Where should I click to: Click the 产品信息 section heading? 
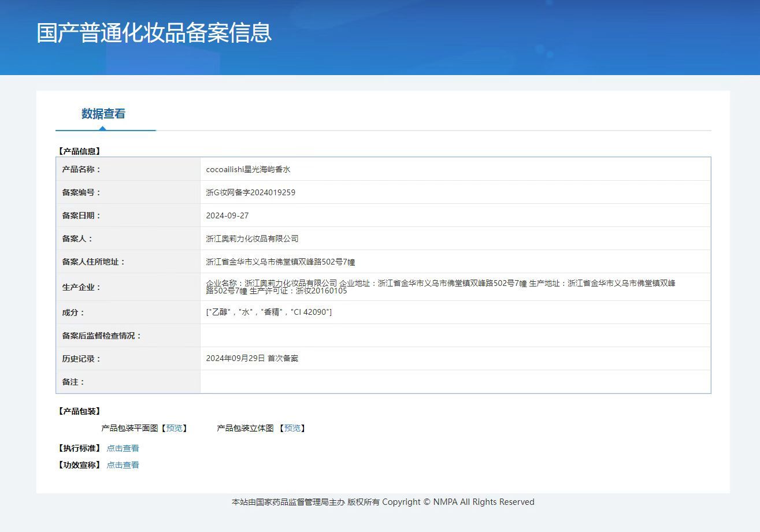pos(80,151)
